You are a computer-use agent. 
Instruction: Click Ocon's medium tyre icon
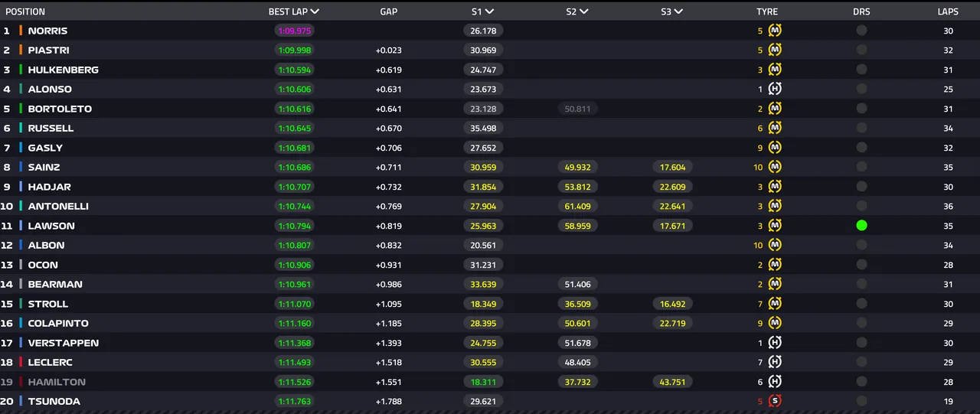pos(775,265)
